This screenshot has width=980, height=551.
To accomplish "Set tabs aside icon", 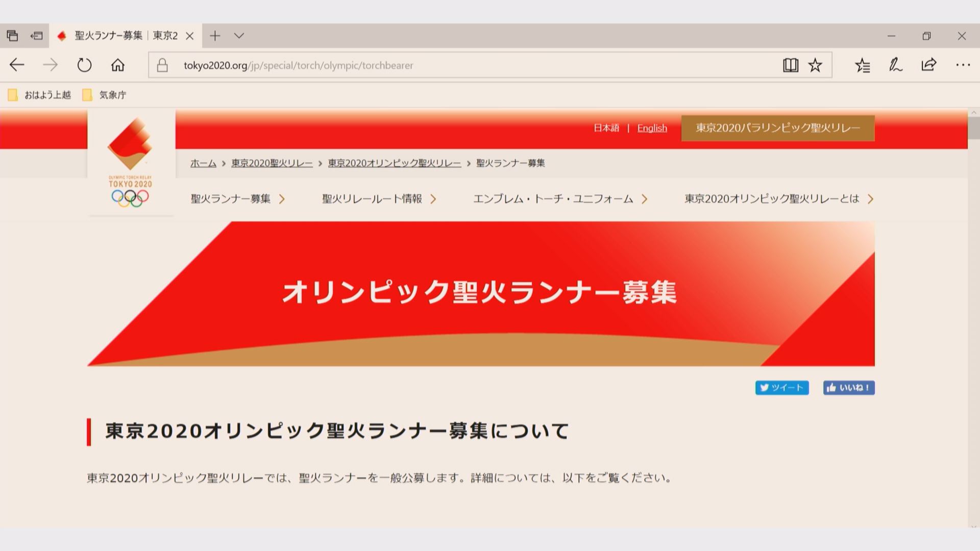I will (x=37, y=36).
